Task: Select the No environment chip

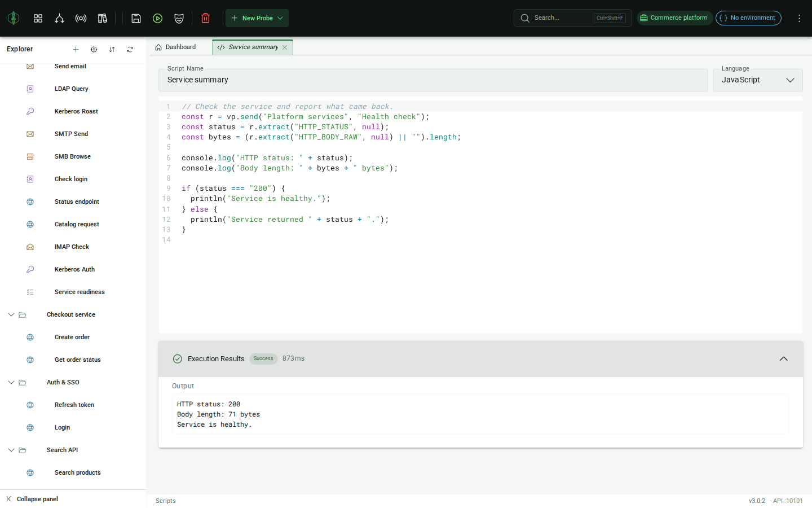Action: click(x=748, y=18)
